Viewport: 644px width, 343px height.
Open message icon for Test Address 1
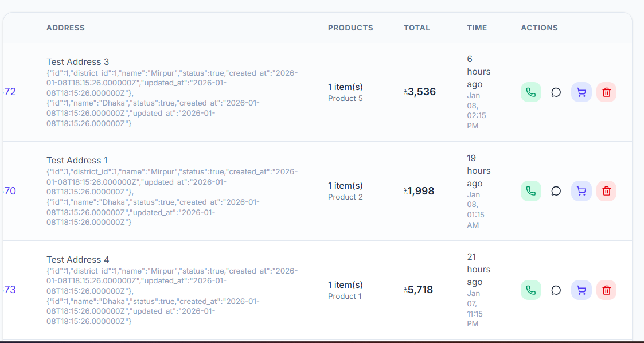(556, 191)
